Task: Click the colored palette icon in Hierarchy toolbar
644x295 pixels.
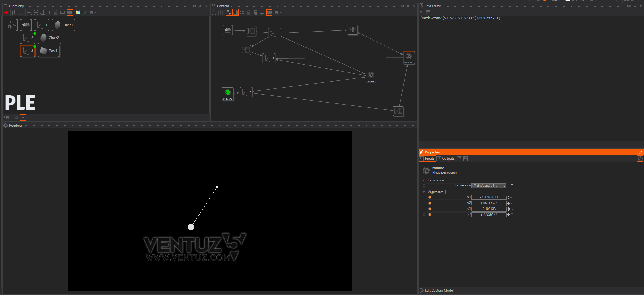Action: click(x=78, y=12)
